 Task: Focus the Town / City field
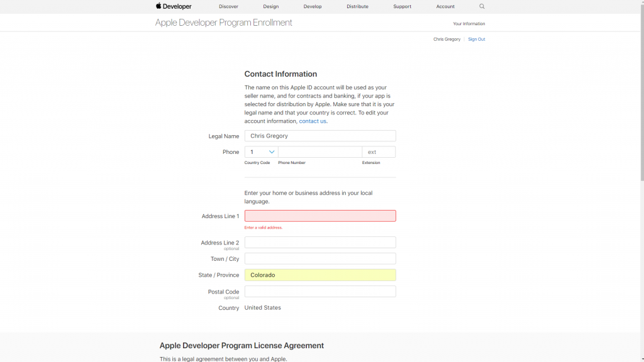click(x=320, y=258)
